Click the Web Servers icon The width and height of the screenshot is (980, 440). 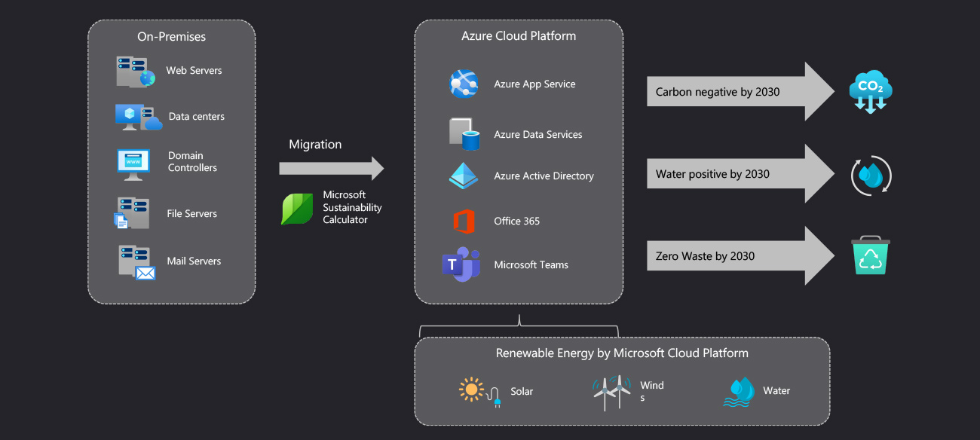coord(135,72)
